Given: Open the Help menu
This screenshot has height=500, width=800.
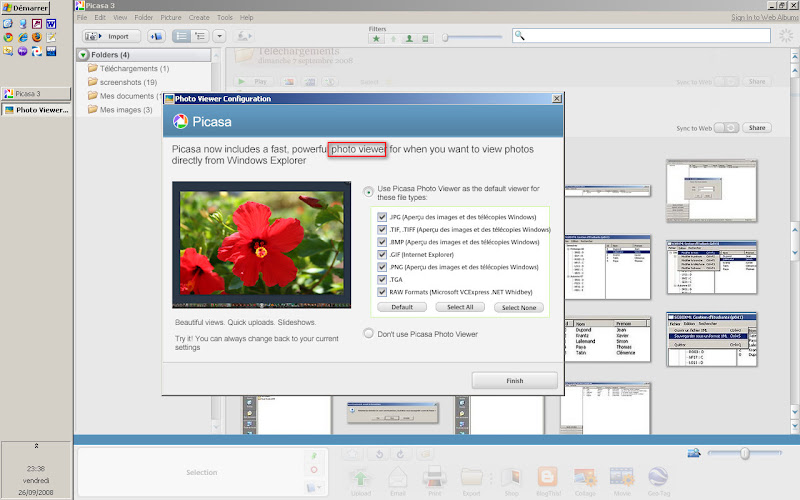Looking at the screenshot, I should 246,17.
